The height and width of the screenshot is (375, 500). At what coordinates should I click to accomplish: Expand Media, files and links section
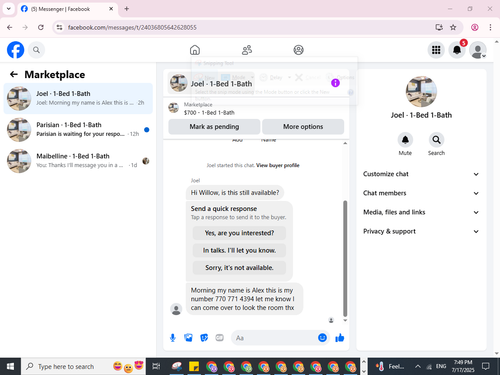[421, 212]
